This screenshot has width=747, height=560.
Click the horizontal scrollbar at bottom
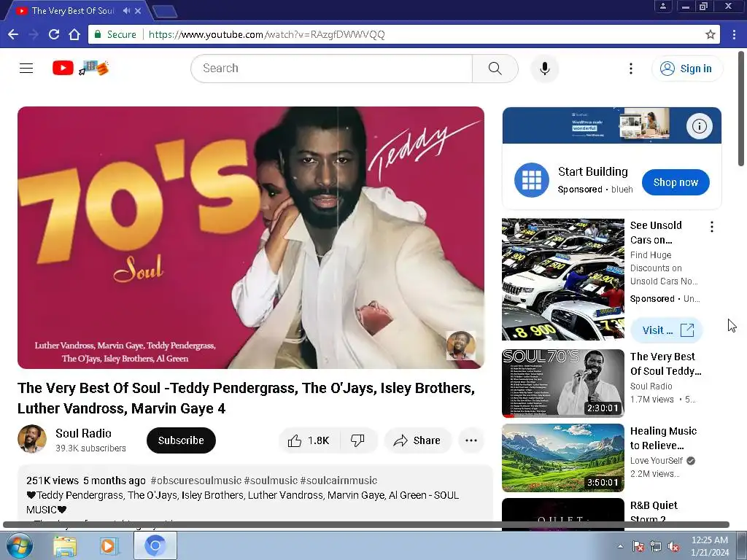[x=366, y=525]
